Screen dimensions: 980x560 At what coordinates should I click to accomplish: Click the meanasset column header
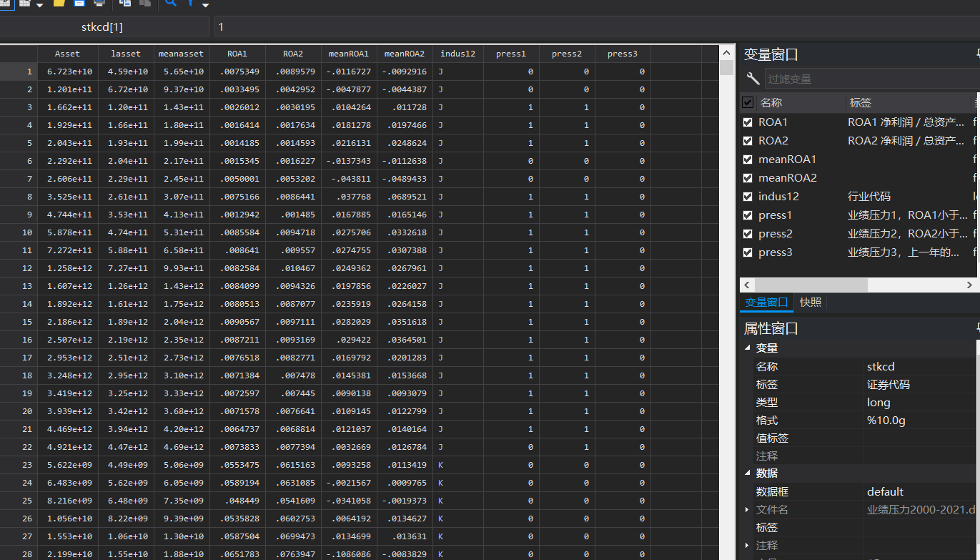tap(182, 54)
